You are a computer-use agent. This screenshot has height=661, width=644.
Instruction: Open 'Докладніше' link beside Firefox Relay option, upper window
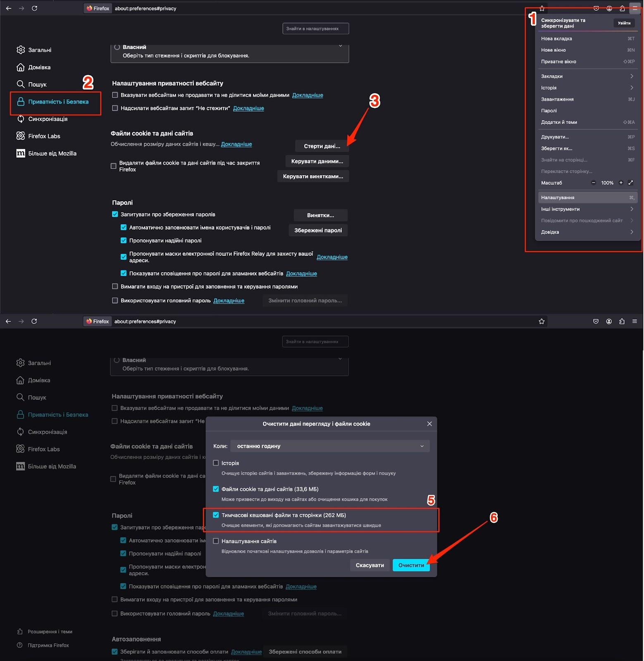(x=332, y=257)
